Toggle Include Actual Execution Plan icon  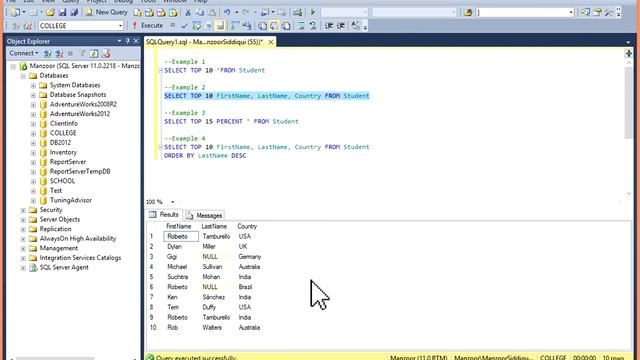pyautogui.click(x=235, y=26)
